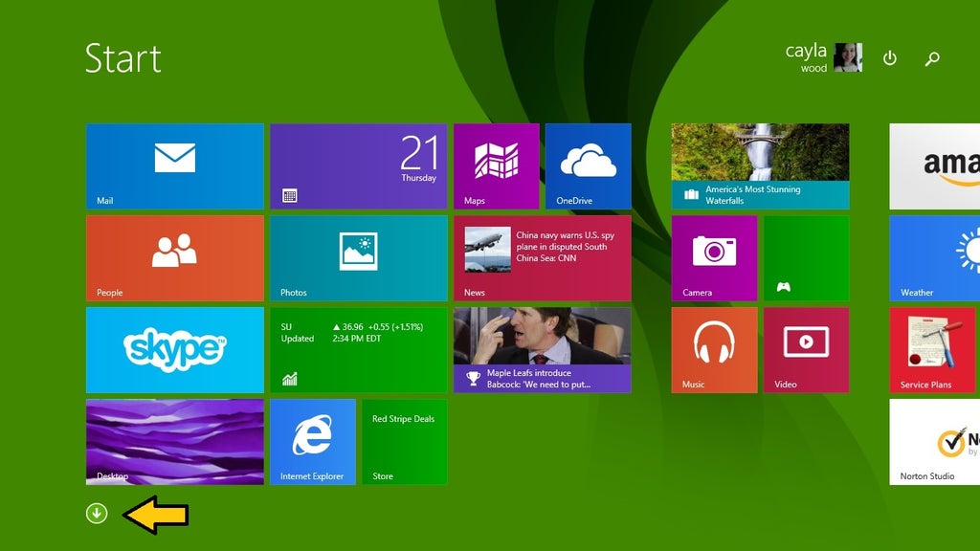This screenshot has height=551, width=980.
Task: Click the power options button
Action: click(x=889, y=58)
